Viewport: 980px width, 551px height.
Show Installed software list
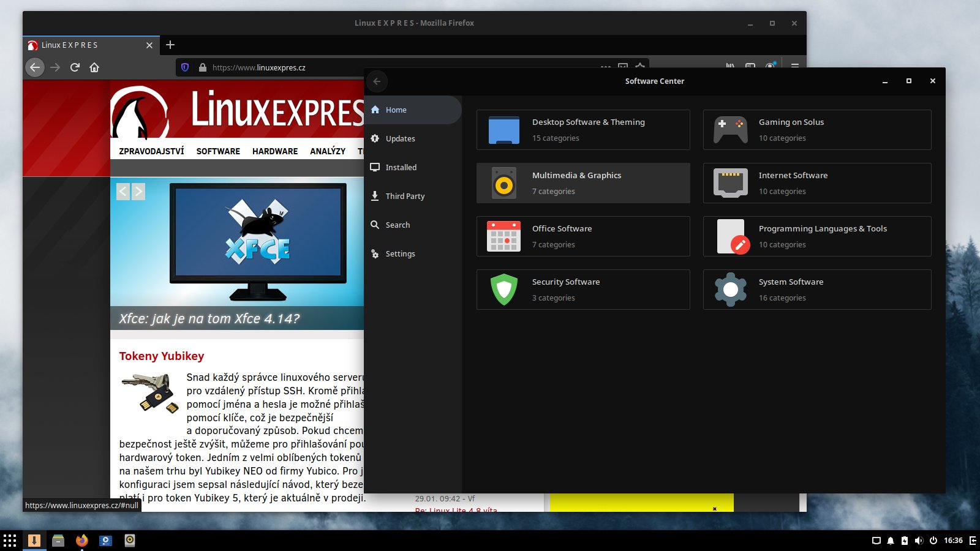(x=413, y=168)
